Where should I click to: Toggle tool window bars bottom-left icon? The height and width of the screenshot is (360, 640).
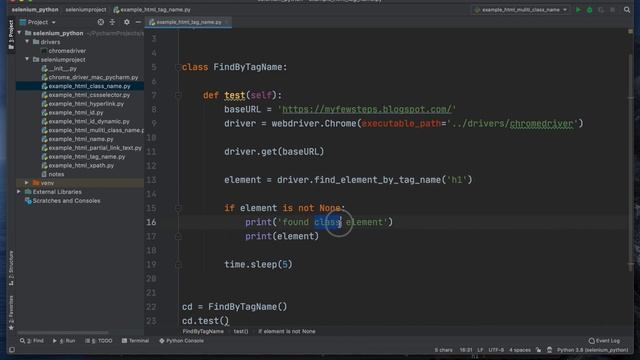coord(12,350)
